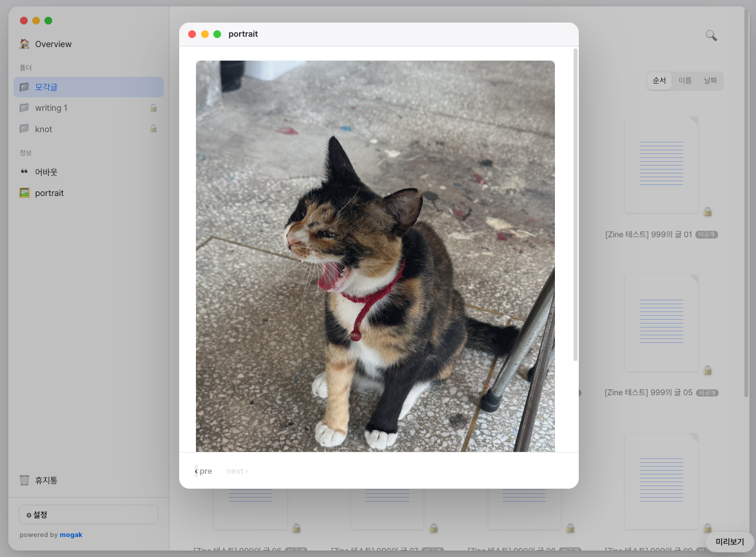Select the title [Zine 테스트] 999의 글 05
The width and height of the screenshot is (756, 557).
coord(648,393)
